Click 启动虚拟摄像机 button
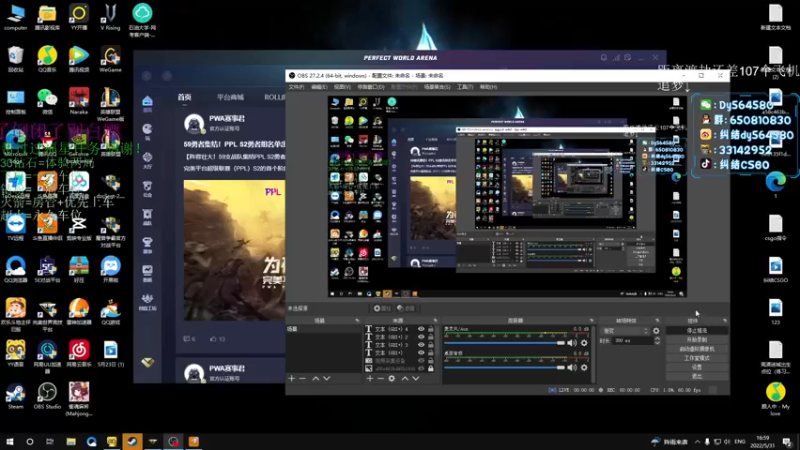800x450 pixels. coord(697,349)
